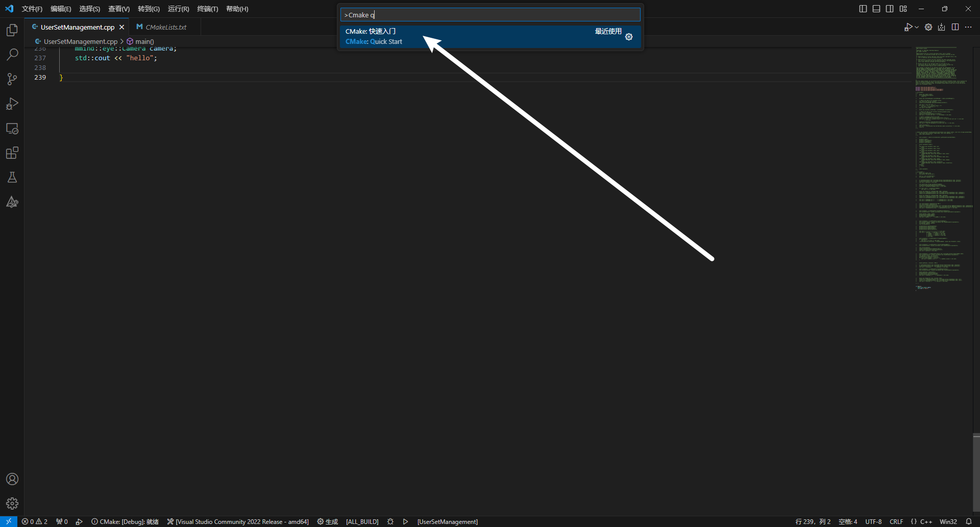Open the Search sidebar icon
The image size is (980, 527).
coord(12,54)
